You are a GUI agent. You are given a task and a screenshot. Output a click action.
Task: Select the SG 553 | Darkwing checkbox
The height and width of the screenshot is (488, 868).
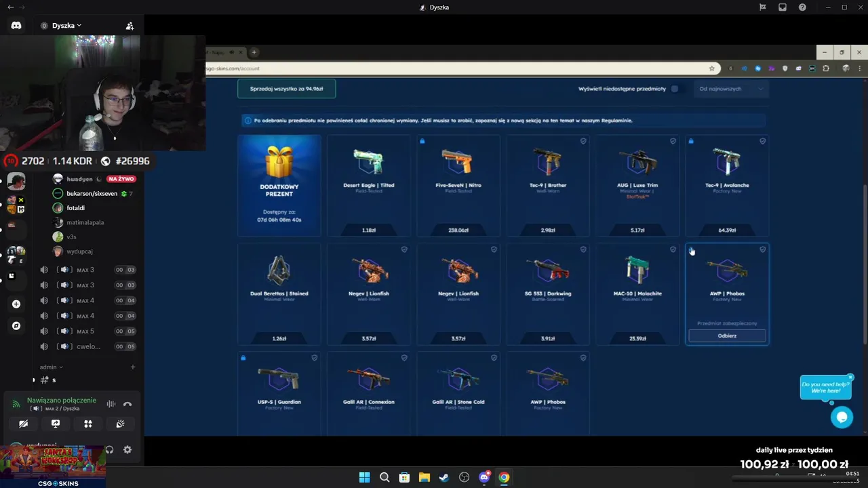pos(583,249)
